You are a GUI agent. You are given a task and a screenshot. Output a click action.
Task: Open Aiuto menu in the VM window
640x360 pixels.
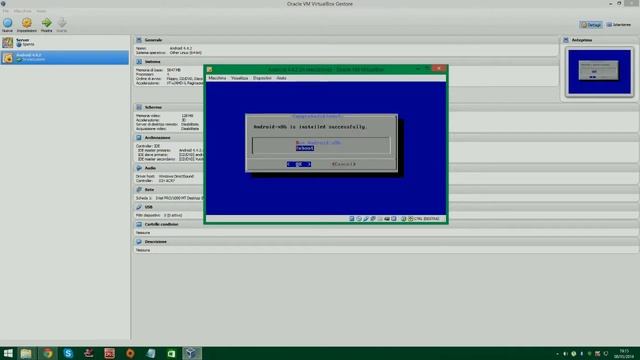(x=281, y=78)
